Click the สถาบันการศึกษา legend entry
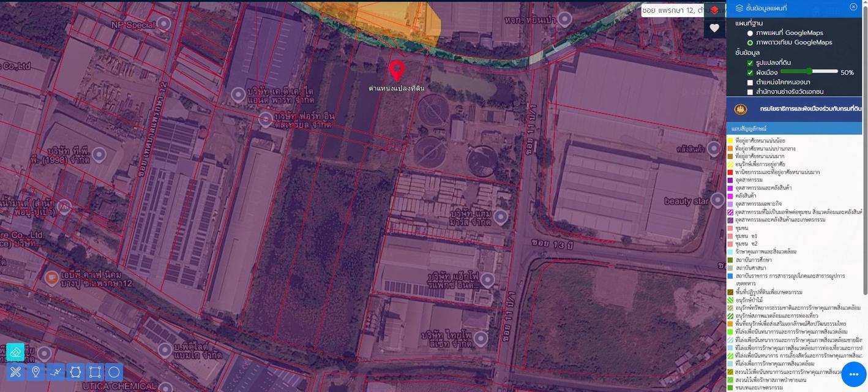868x392 pixels. point(754,260)
